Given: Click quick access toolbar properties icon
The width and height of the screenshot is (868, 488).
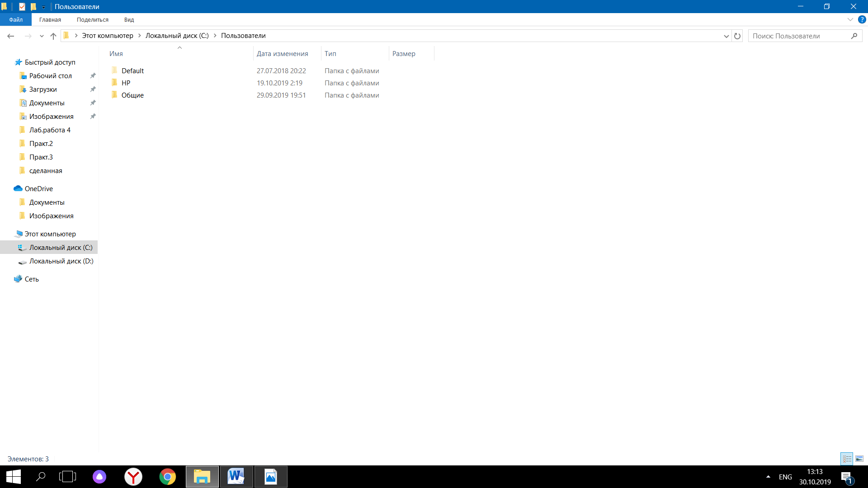Looking at the screenshot, I should [x=22, y=6].
